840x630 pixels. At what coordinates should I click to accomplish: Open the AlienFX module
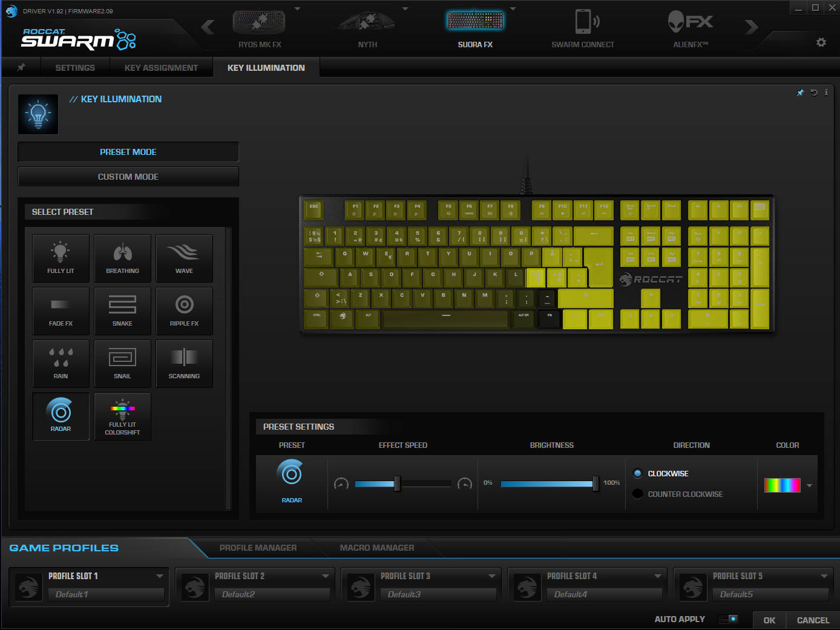click(x=691, y=28)
